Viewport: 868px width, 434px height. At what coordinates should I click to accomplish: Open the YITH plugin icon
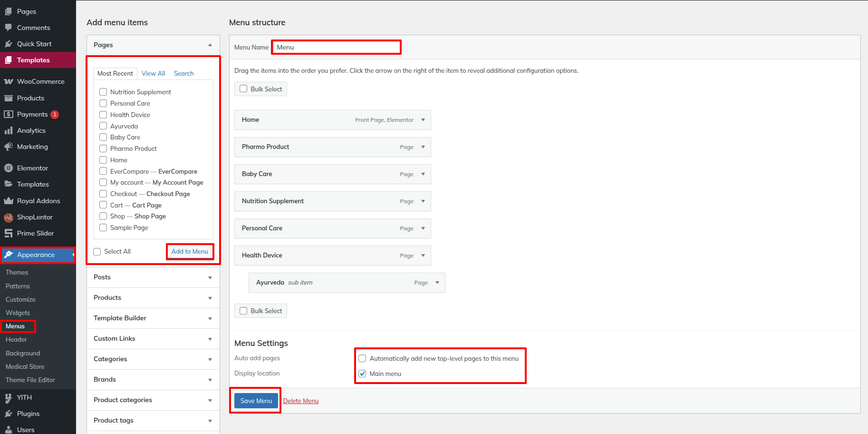tap(9, 398)
